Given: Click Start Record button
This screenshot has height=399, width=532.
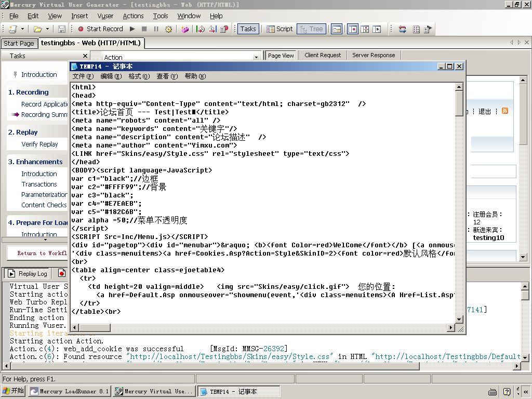Looking at the screenshot, I should (x=100, y=29).
